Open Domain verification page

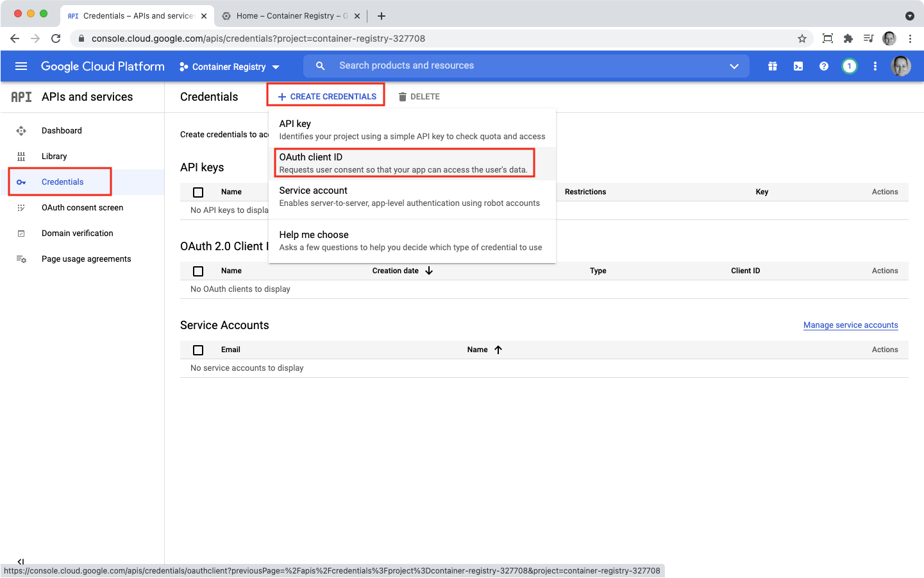[77, 234]
